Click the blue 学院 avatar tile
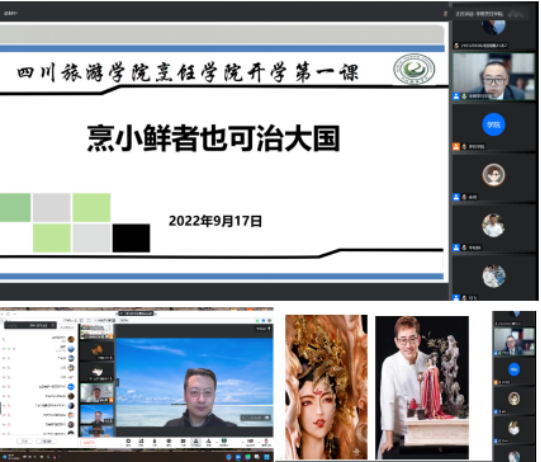 (x=493, y=124)
